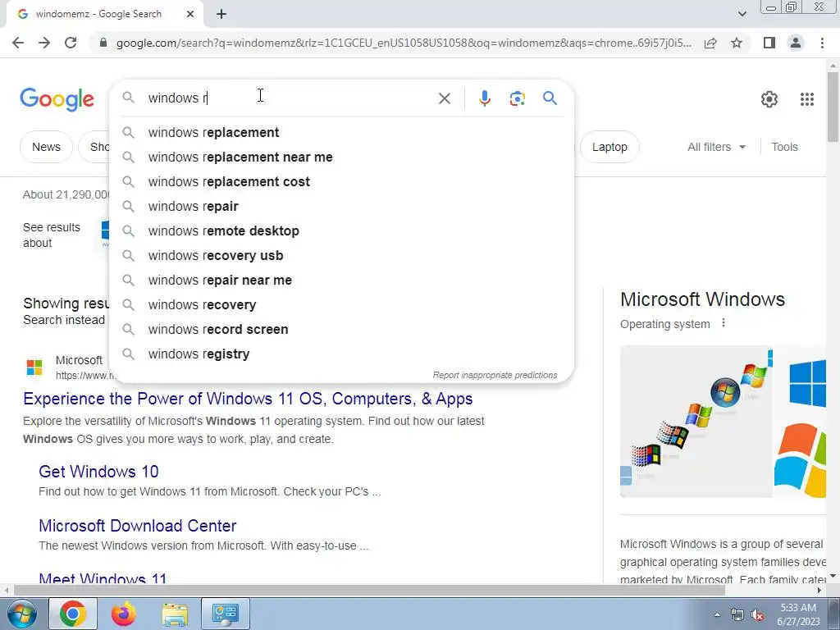The width and height of the screenshot is (840, 630).
Task: Click 'Report inappropriate predictions' link
Action: [x=495, y=375]
